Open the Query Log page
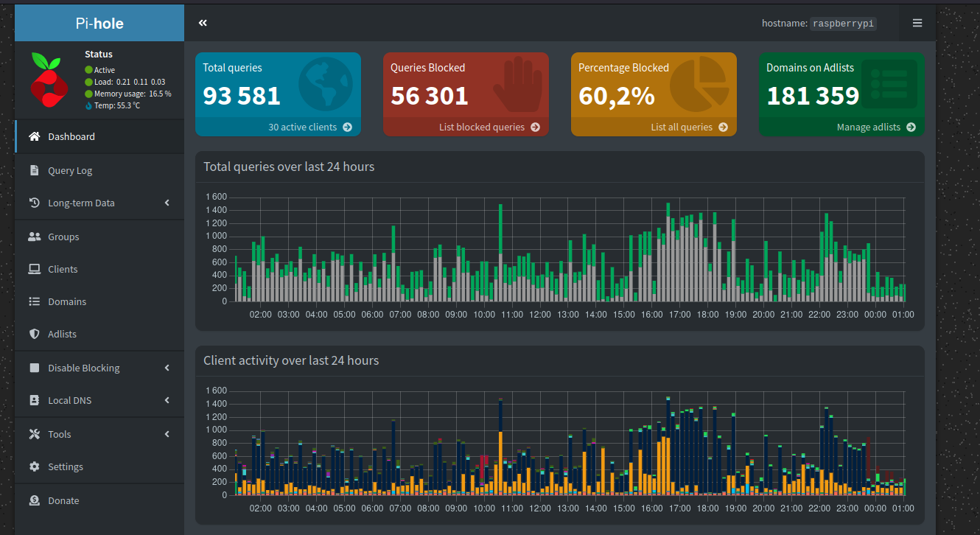 point(99,170)
